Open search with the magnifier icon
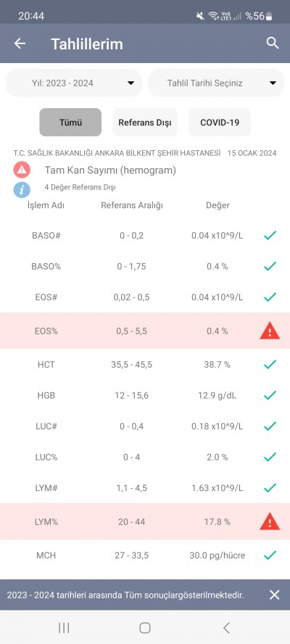Screen dimensions: 290x644 (273, 43)
